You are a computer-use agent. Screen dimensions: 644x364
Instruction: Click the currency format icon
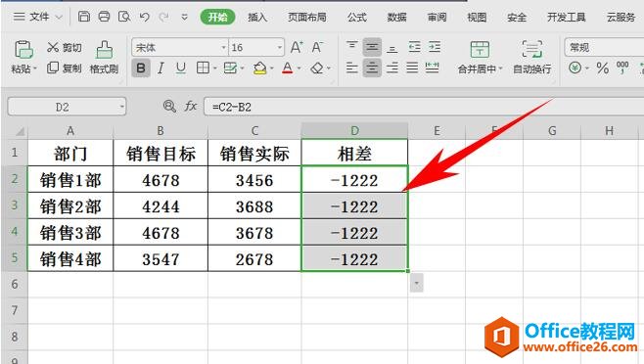[575, 68]
